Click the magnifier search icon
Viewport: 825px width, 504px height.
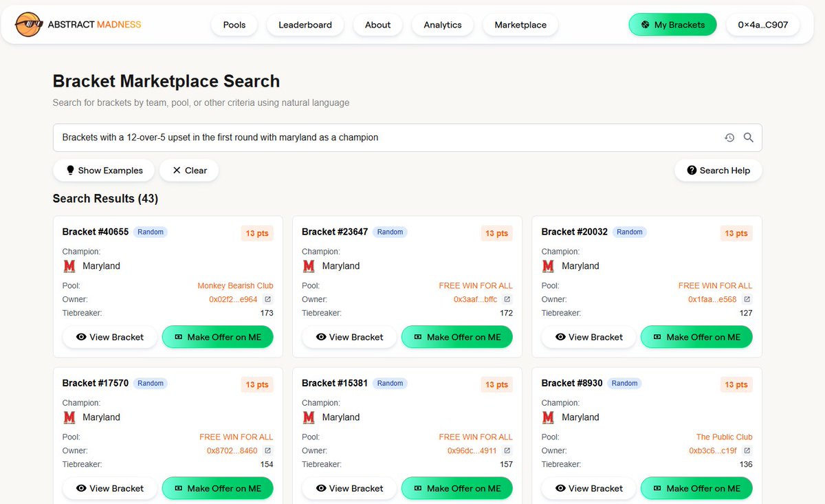click(749, 138)
